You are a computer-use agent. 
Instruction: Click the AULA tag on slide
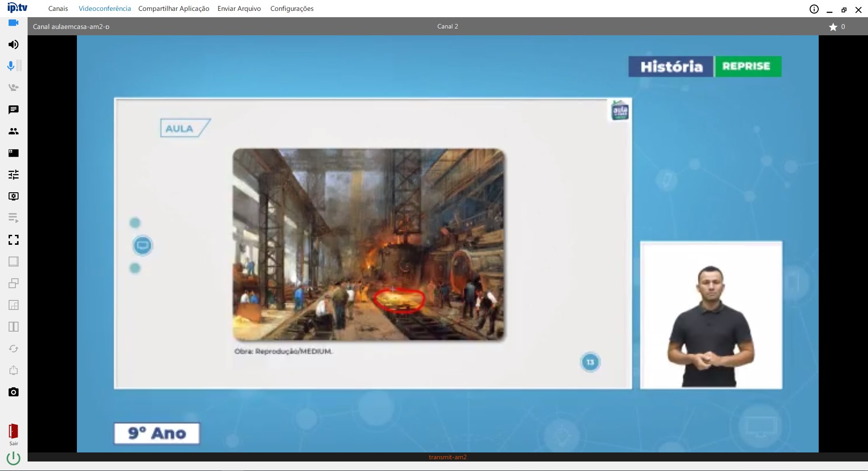pyautogui.click(x=185, y=128)
